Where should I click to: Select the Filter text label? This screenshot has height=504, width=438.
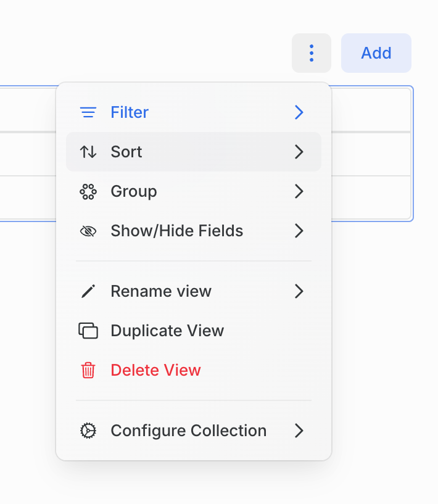tap(130, 112)
